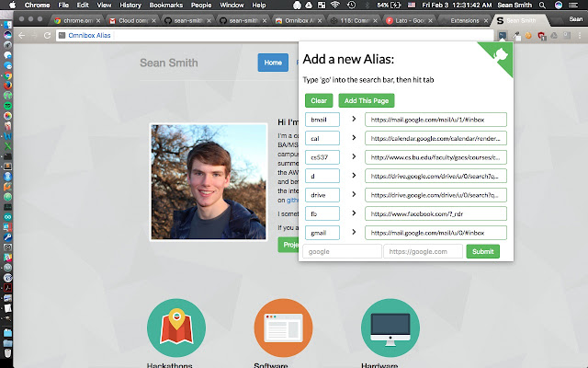Open Bookmarks menu in menu bar
Image resolution: width=588 pixels, height=368 pixels.
click(x=165, y=5)
